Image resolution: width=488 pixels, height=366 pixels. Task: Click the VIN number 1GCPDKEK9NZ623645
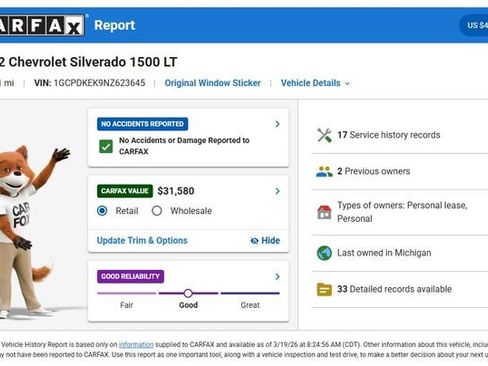coord(99,83)
